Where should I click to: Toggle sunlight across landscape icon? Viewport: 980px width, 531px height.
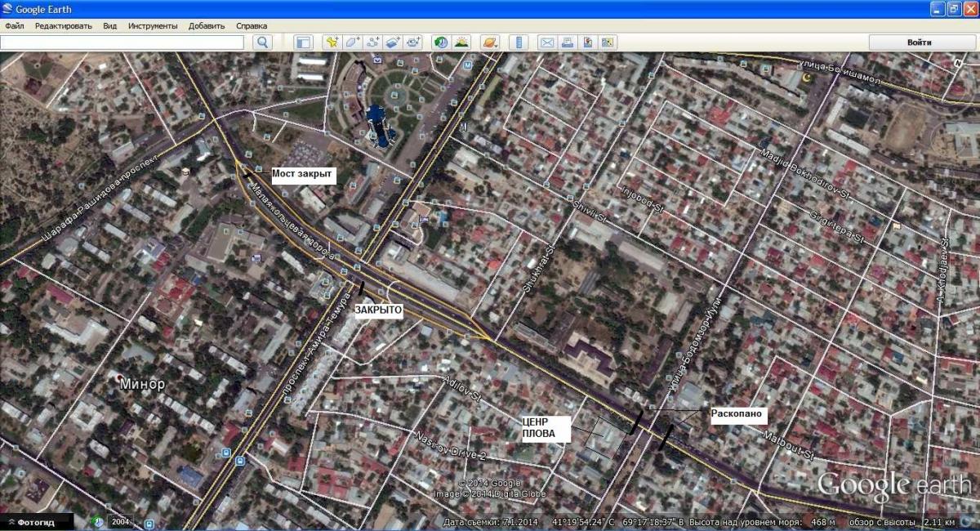click(x=461, y=42)
